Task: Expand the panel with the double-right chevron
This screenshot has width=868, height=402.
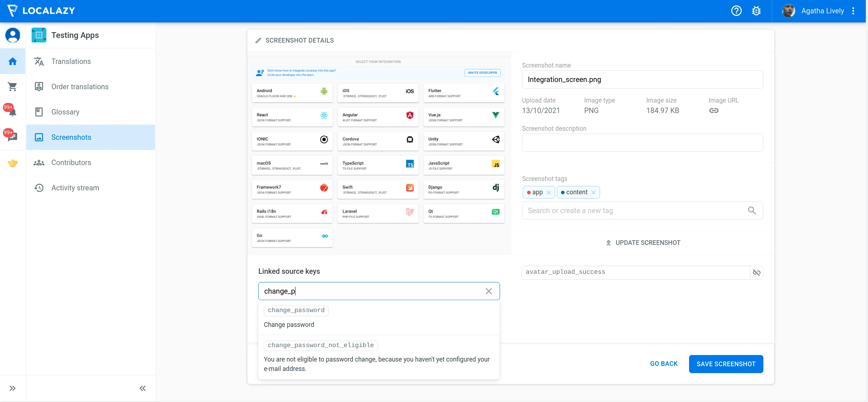Action: click(13, 388)
